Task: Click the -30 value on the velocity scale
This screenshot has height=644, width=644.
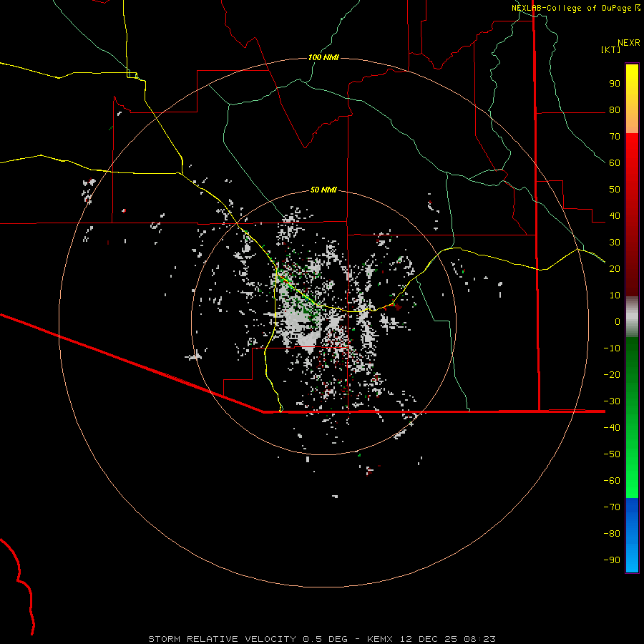Action: 612,401
